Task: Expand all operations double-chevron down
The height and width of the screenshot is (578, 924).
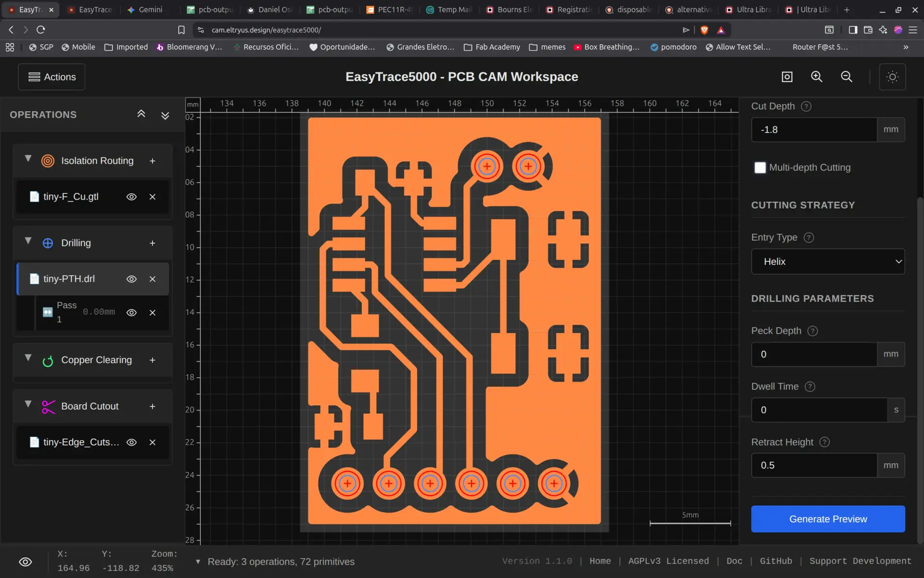Action: (x=165, y=116)
